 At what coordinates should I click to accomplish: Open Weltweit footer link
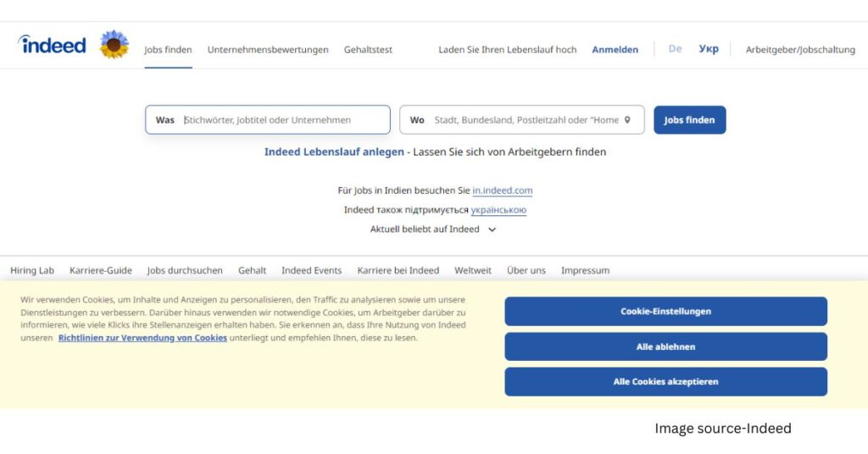pyautogui.click(x=473, y=270)
